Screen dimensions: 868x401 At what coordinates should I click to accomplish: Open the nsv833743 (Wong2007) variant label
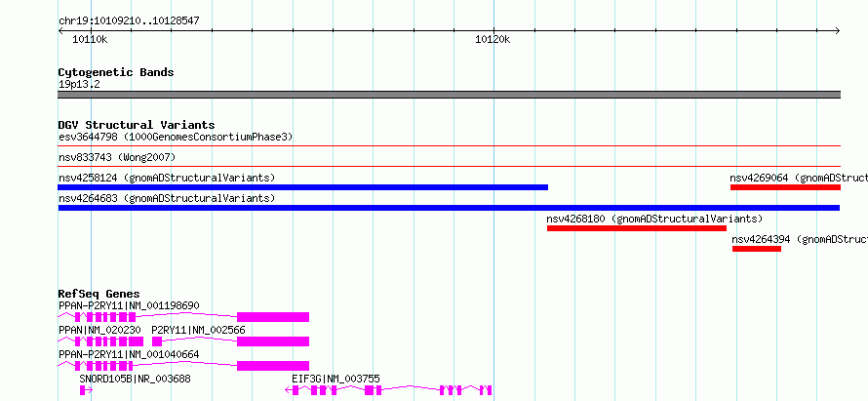(117, 157)
